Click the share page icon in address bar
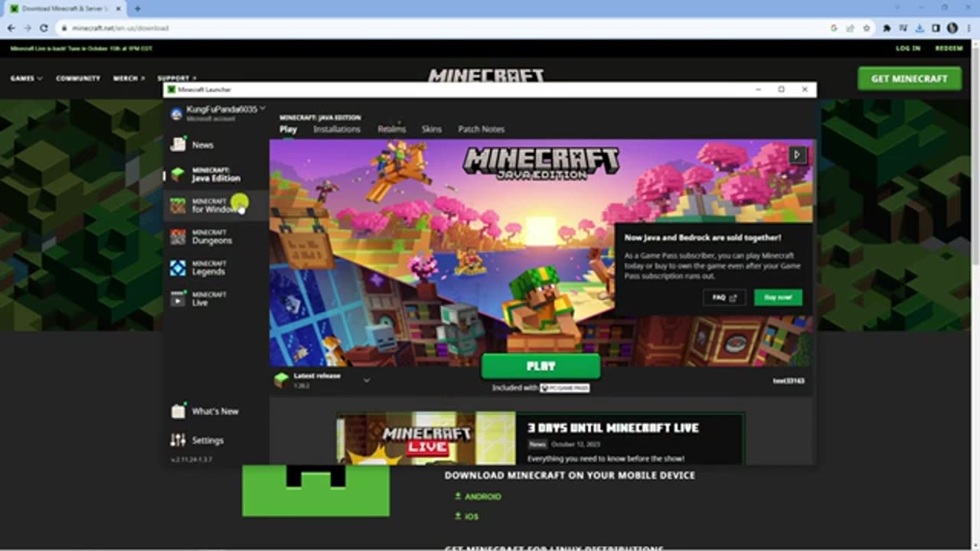This screenshot has width=980, height=551. point(850,28)
